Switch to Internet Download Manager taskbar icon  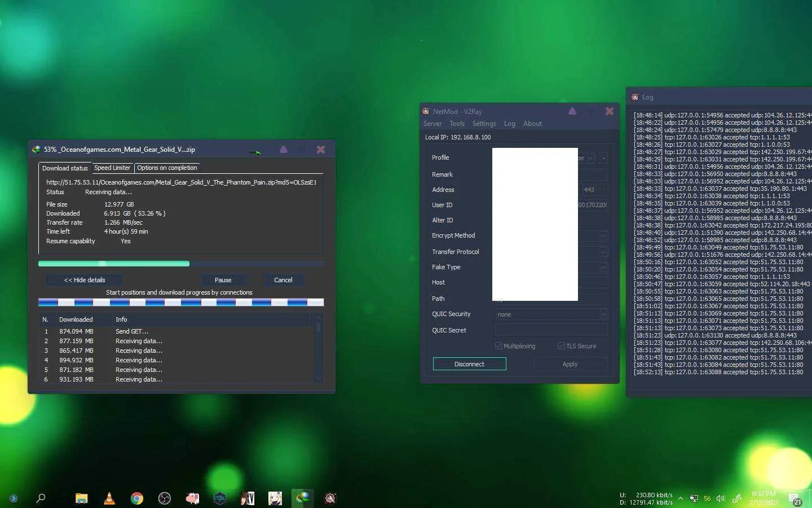click(303, 498)
